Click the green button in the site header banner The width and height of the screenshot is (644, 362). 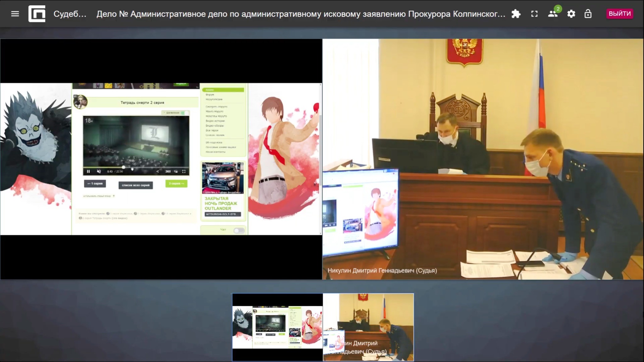[181, 84]
